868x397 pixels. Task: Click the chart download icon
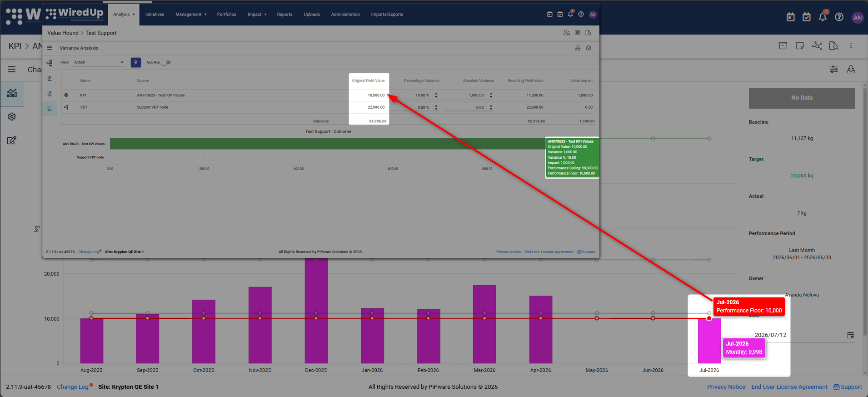pyautogui.click(x=851, y=69)
